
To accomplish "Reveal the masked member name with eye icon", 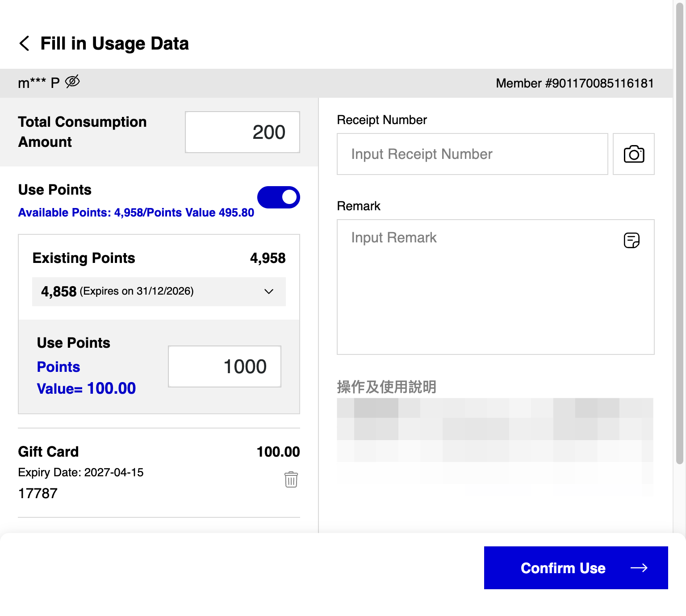I will (x=72, y=82).
